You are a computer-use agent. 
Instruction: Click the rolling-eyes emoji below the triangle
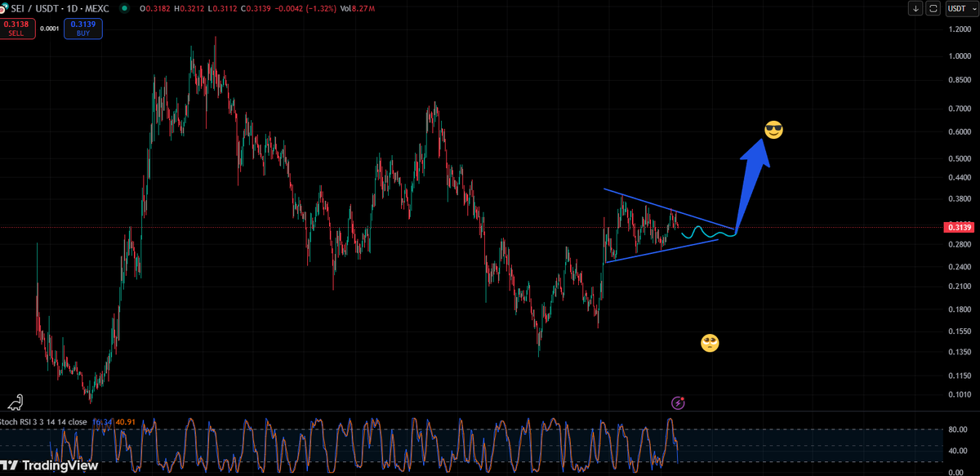click(710, 343)
